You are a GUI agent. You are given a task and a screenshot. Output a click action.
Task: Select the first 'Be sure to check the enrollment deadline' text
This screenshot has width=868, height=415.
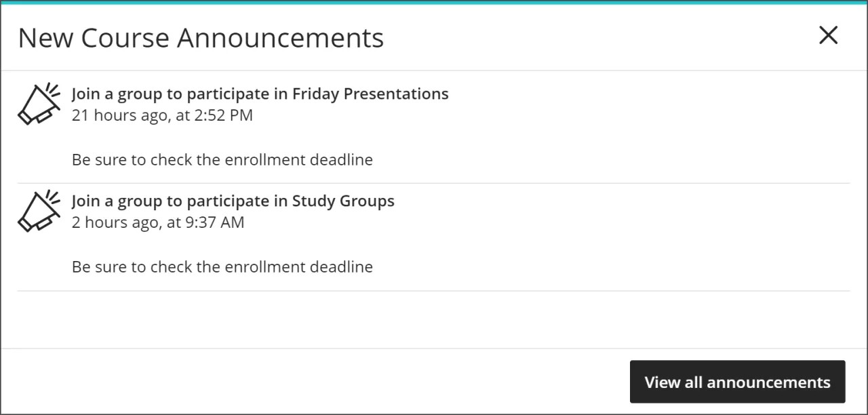(x=222, y=159)
